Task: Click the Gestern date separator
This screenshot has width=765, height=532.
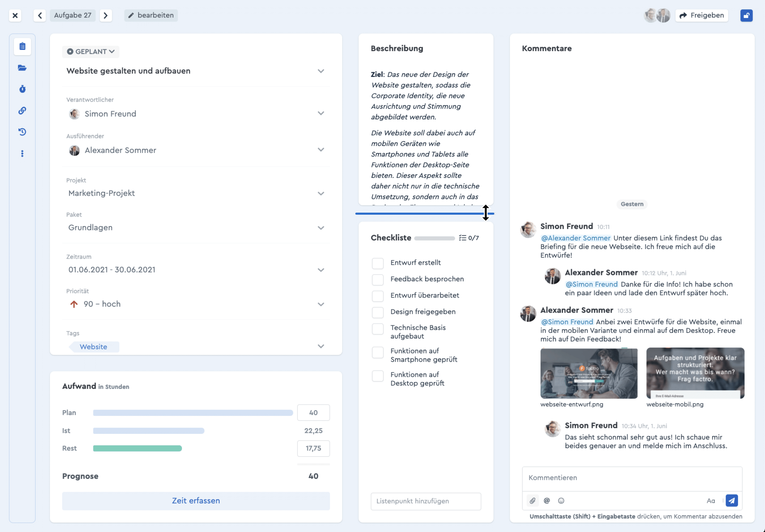Action: tap(632, 204)
